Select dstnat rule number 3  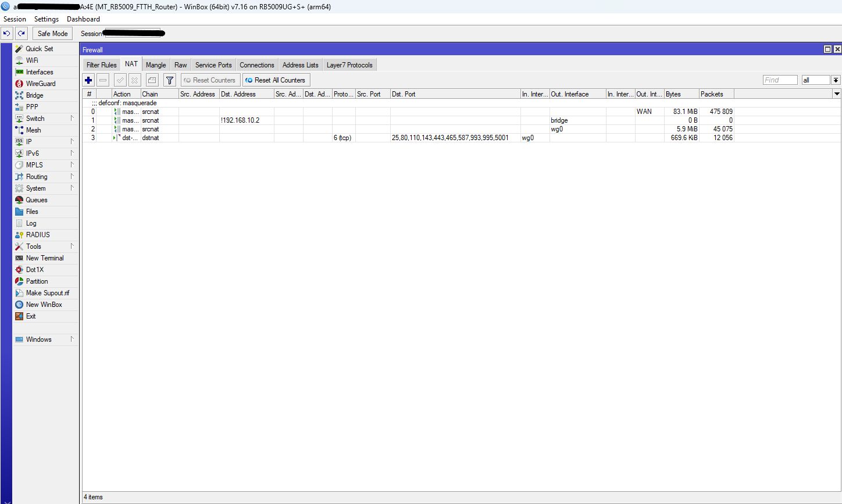(409, 138)
